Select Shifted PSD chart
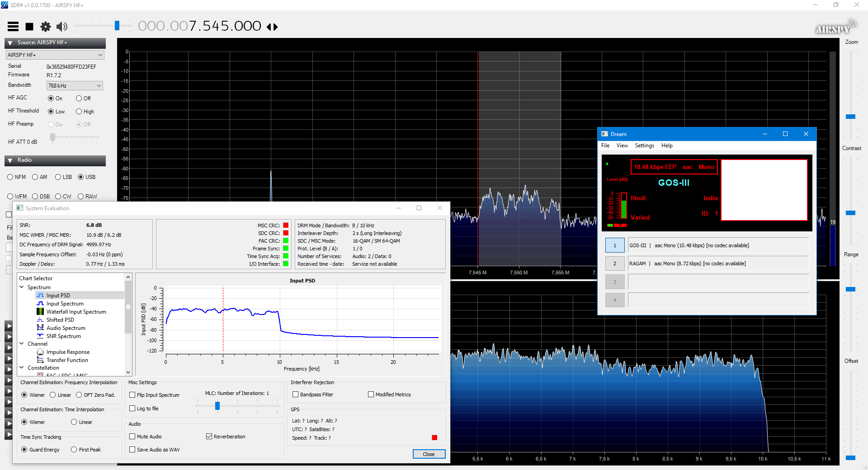The width and height of the screenshot is (868, 470). 60,320
